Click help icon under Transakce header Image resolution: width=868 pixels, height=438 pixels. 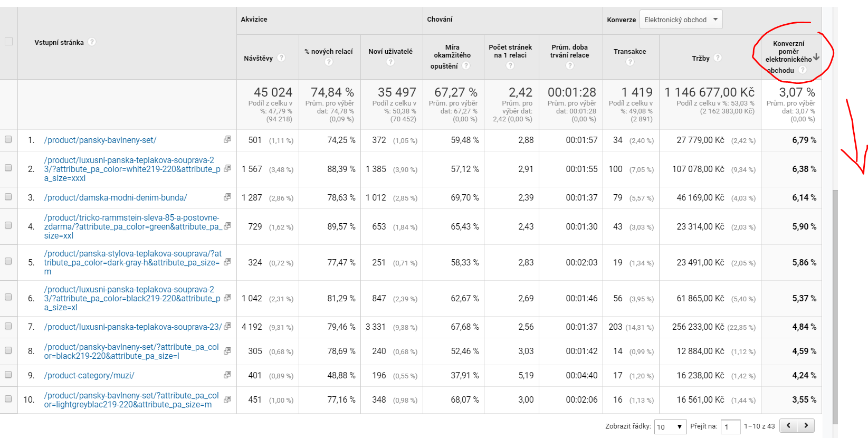coord(630,62)
